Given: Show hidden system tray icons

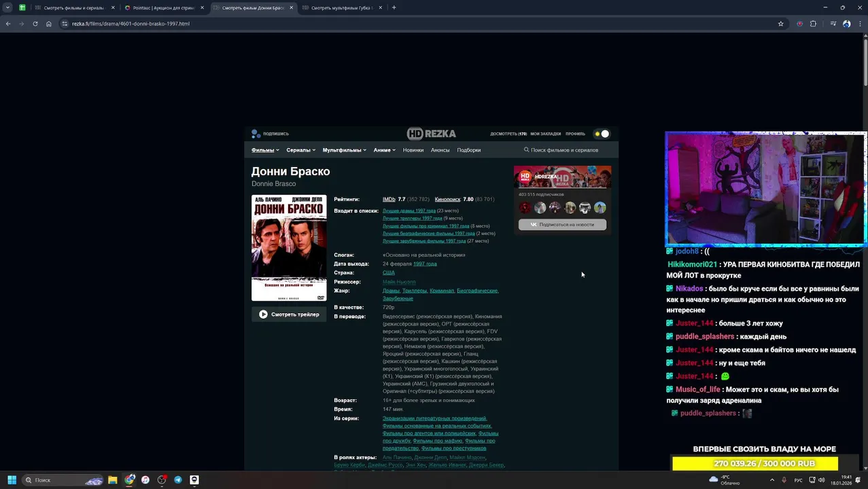Looking at the screenshot, I should tap(771, 479).
